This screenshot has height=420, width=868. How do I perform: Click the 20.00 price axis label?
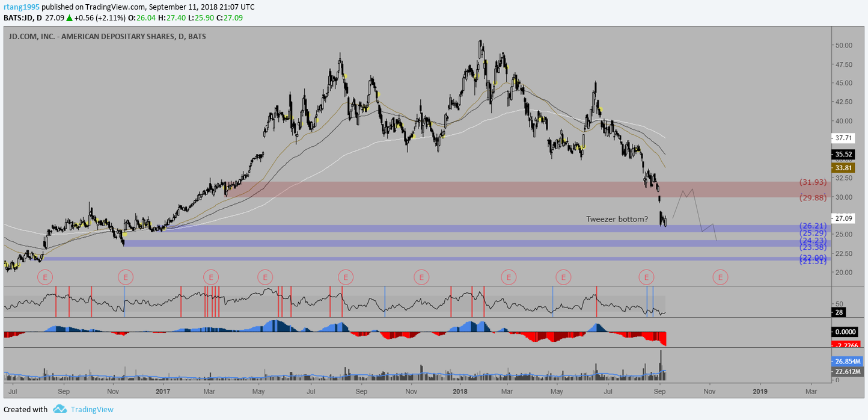coord(845,272)
